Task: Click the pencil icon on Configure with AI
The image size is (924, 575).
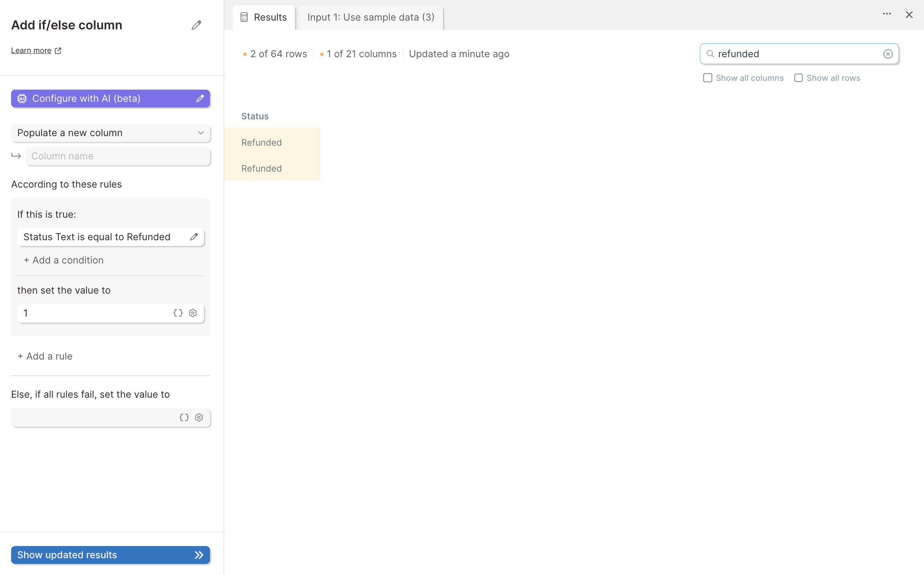Action: pyautogui.click(x=200, y=99)
